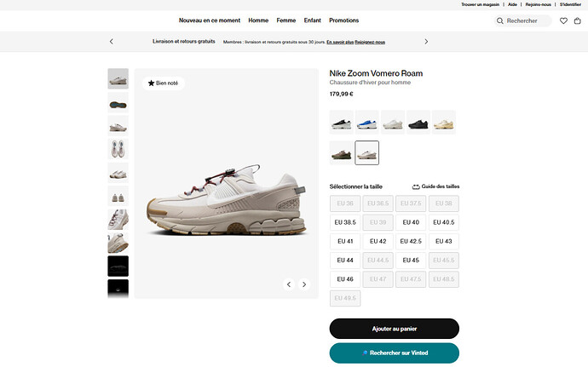
Task: Show previous promo banner message
Action: coord(112,42)
